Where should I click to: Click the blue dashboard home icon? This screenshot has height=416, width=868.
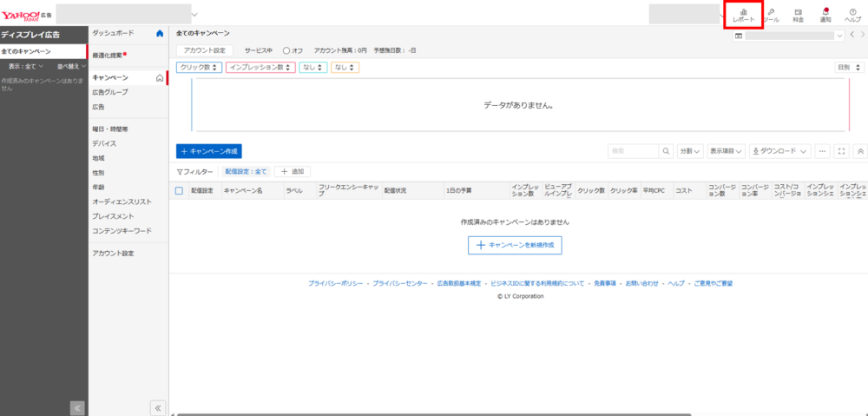(159, 33)
